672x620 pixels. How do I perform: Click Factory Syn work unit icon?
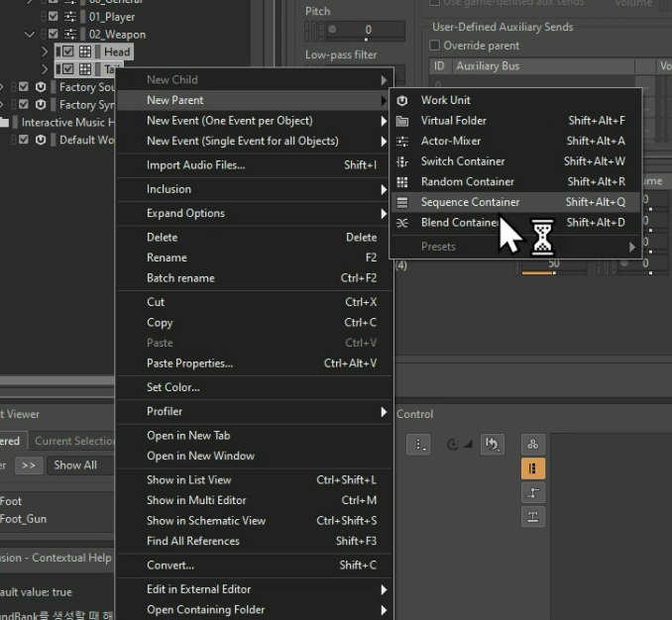click(41, 104)
